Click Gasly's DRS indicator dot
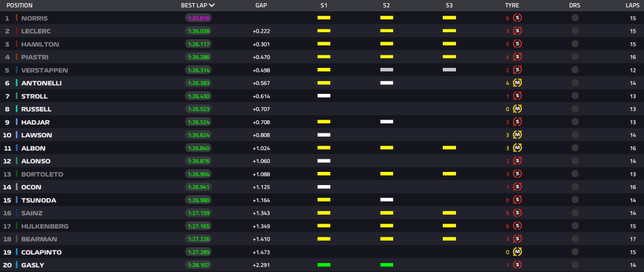The width and height of the screenshot is (644, 272). coord(575,265)
